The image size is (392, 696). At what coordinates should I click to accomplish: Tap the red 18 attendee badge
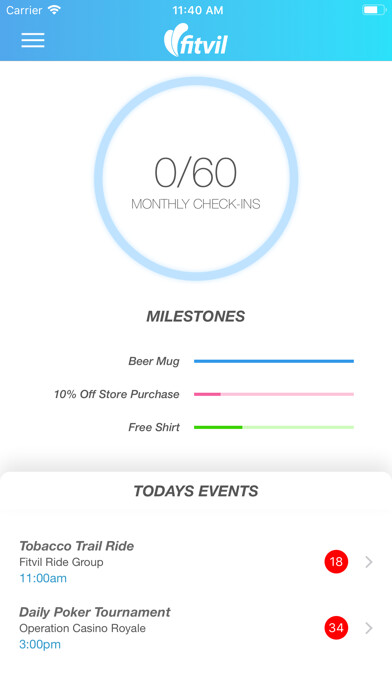click(x=336, y=562)
